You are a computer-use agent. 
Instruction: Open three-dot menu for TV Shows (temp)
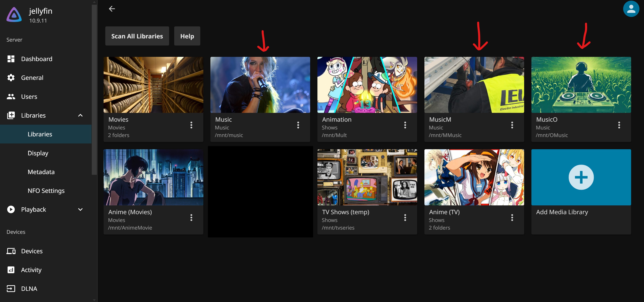[405, 218]
